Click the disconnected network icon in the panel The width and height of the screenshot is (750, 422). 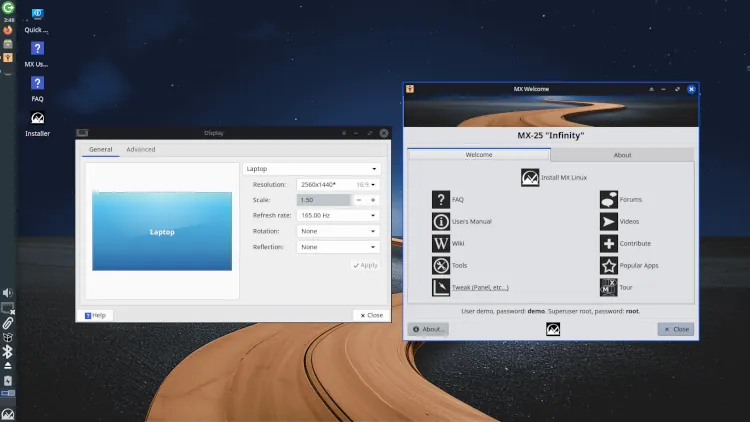coord(8,309)
